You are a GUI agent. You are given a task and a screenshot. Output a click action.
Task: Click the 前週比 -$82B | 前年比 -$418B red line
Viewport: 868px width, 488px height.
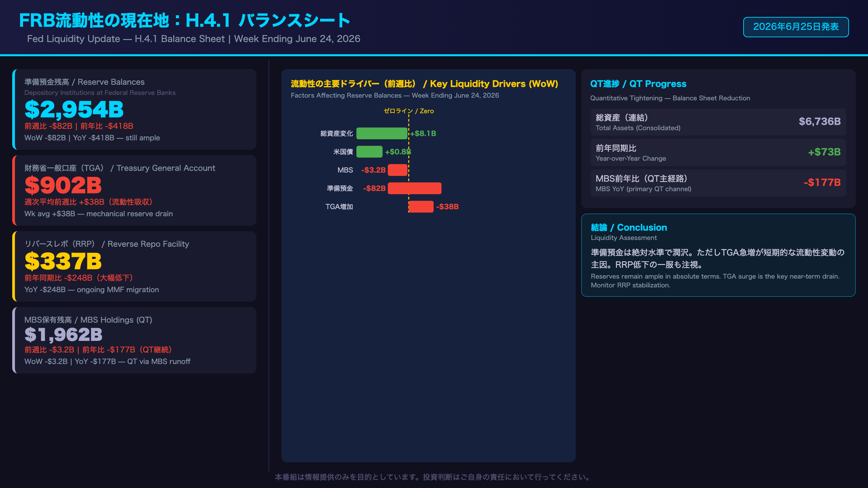[x=79, y=126]
